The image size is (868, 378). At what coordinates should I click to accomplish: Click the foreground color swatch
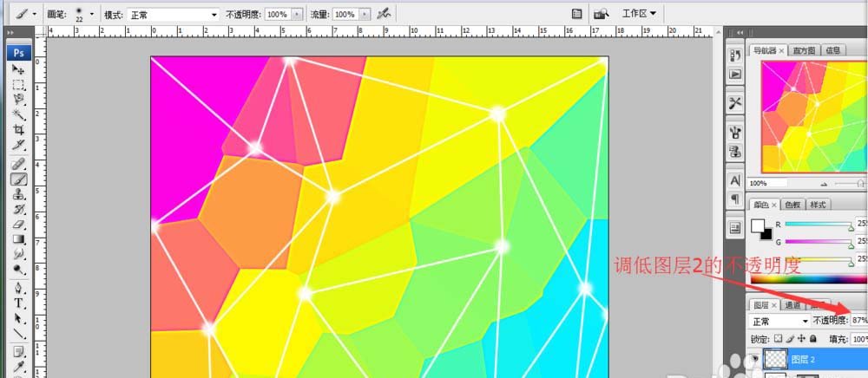[758, 226]
